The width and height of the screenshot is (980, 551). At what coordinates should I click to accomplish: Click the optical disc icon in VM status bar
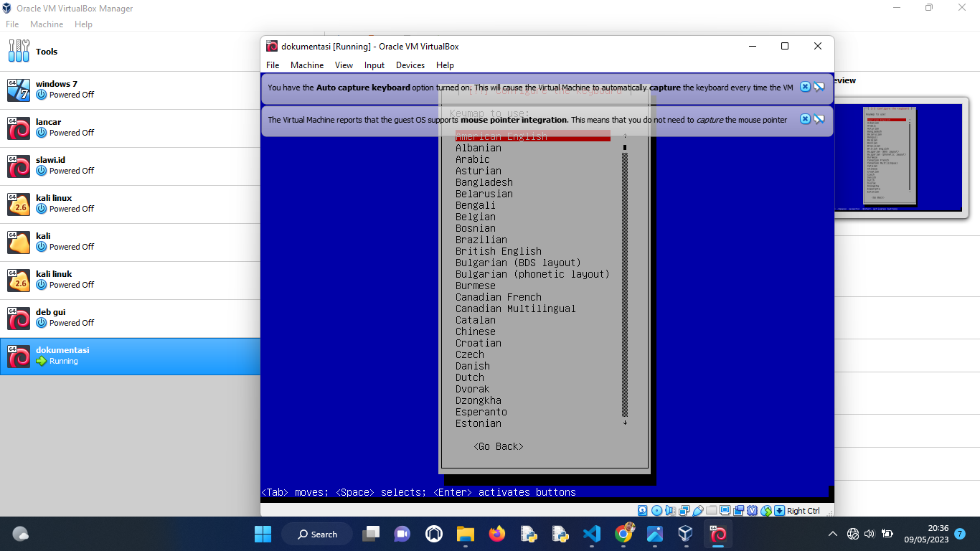click(x=656, y=511)
